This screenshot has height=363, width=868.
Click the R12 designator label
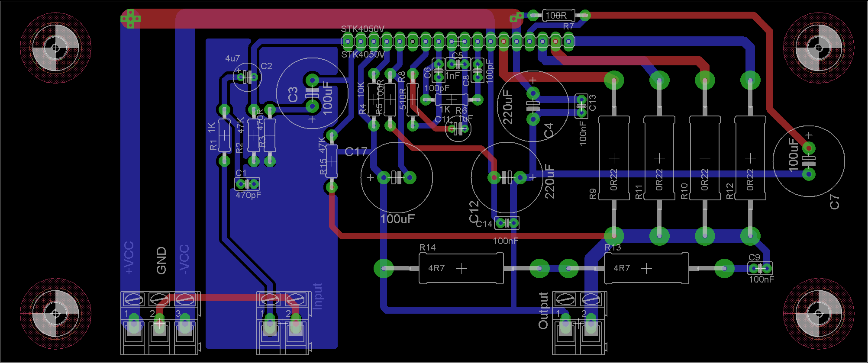coord(730,191)
